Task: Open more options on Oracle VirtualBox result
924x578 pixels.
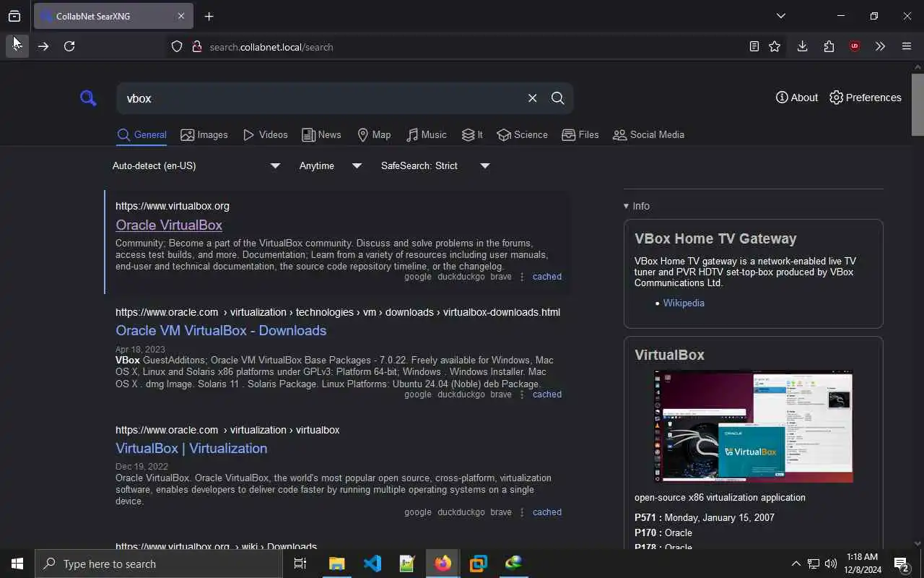Action: (x=522, y=277)
